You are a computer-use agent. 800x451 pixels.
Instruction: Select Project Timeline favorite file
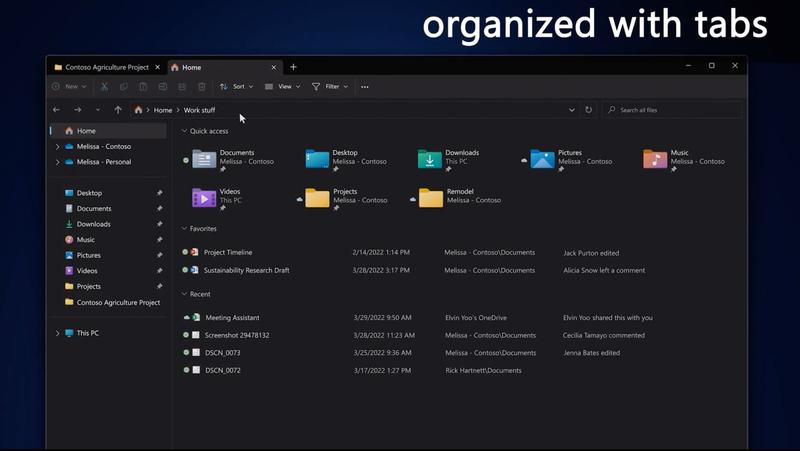pos(228,252)
